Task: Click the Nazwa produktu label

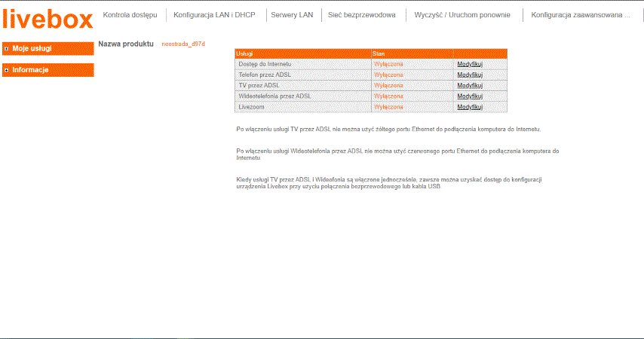Action: (x=126, y=44)
